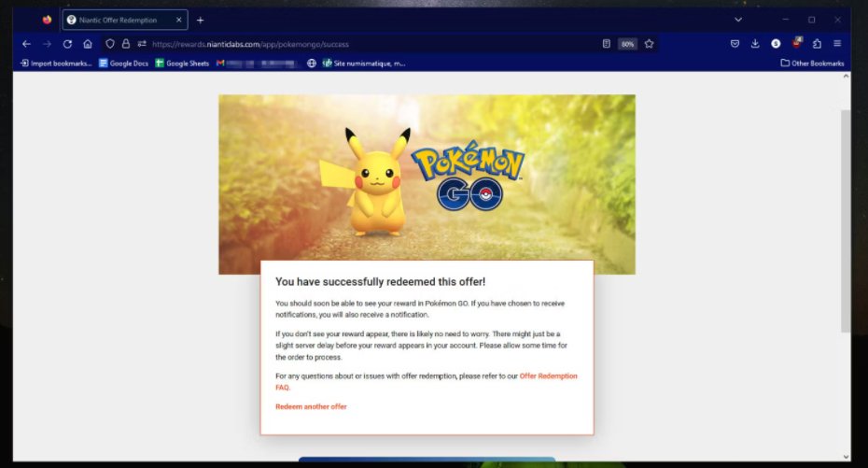The width and height of the screenshot is (868, 468).
Task: Open the Pocket save icon
Action: (735, 44)
